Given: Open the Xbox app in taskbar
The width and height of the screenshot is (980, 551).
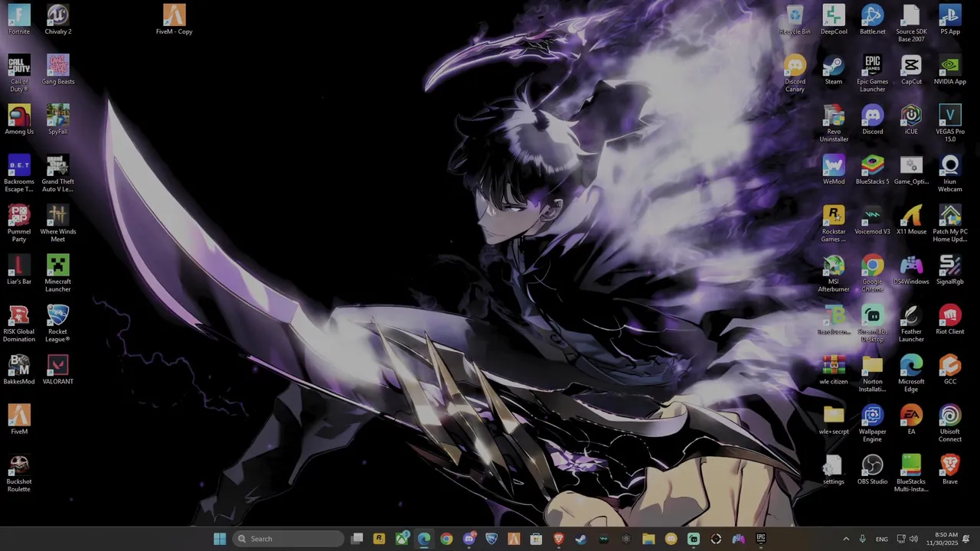Looking at the screenshot, I should coord(402,539).
